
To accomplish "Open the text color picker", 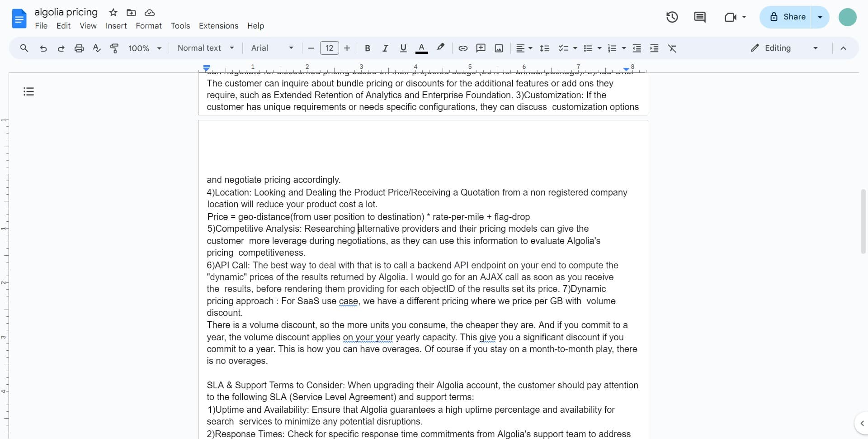I will [x=421, y=48].
